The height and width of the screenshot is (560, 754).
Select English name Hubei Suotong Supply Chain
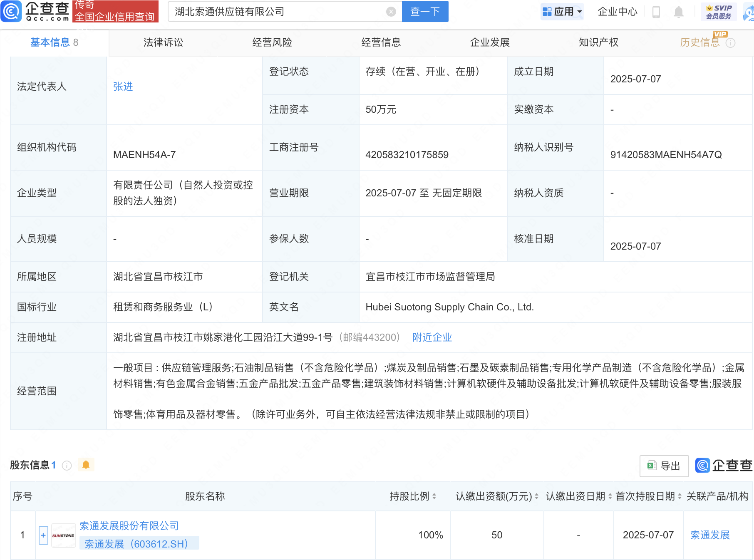pos(449,307)
